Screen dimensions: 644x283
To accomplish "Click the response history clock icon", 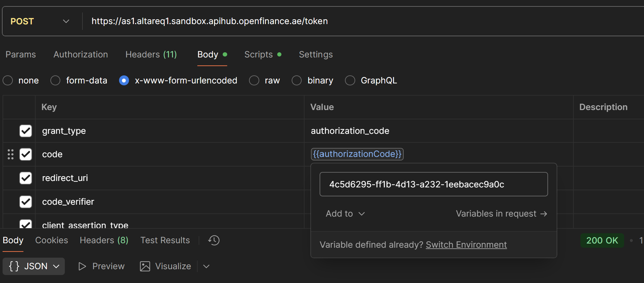I will [x=214, y=240].
